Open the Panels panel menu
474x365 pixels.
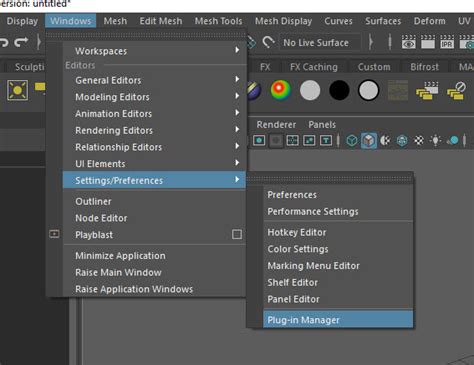(322, 125)
